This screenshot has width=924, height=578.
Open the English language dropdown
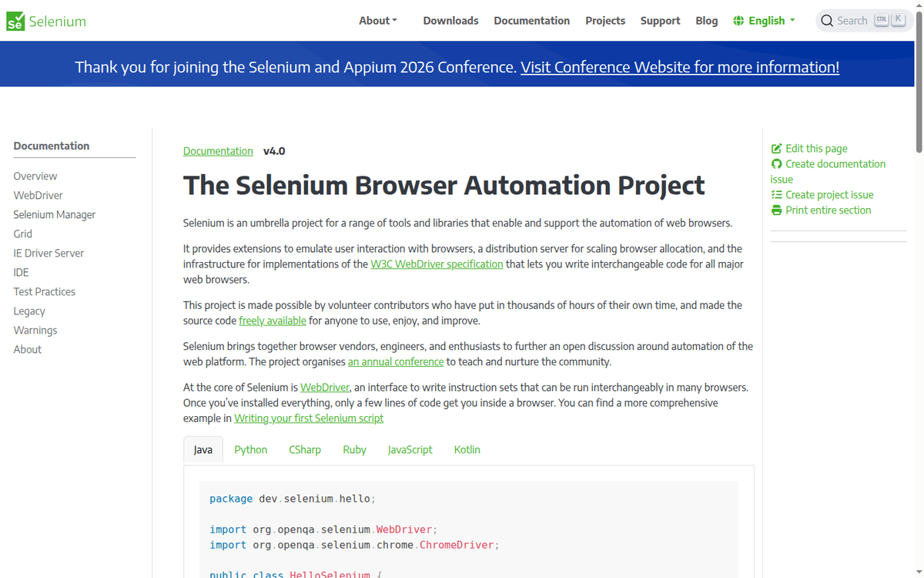tap(764, 21)
